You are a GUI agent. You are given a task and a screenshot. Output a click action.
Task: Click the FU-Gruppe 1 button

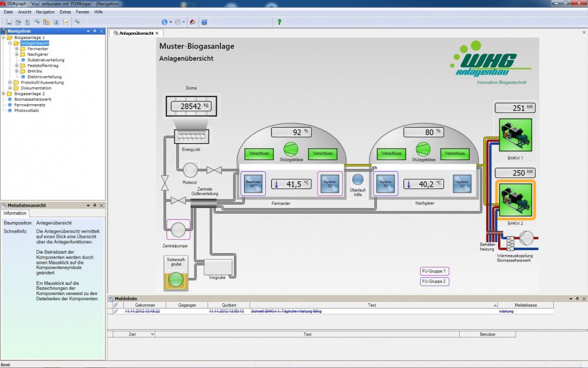(434, 271)
